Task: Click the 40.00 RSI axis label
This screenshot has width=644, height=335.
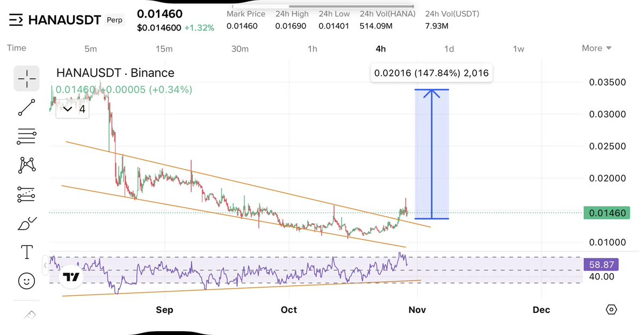Action: tap(602, 276)
